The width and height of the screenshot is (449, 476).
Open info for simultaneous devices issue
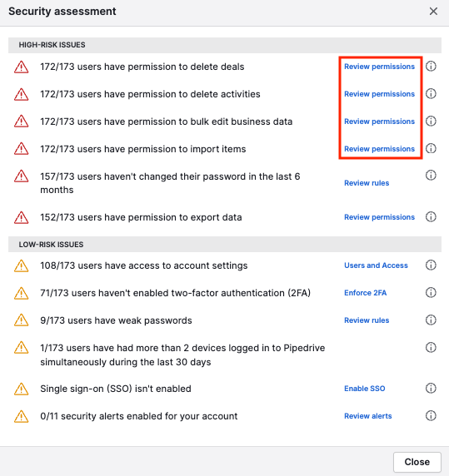[431, 347]
